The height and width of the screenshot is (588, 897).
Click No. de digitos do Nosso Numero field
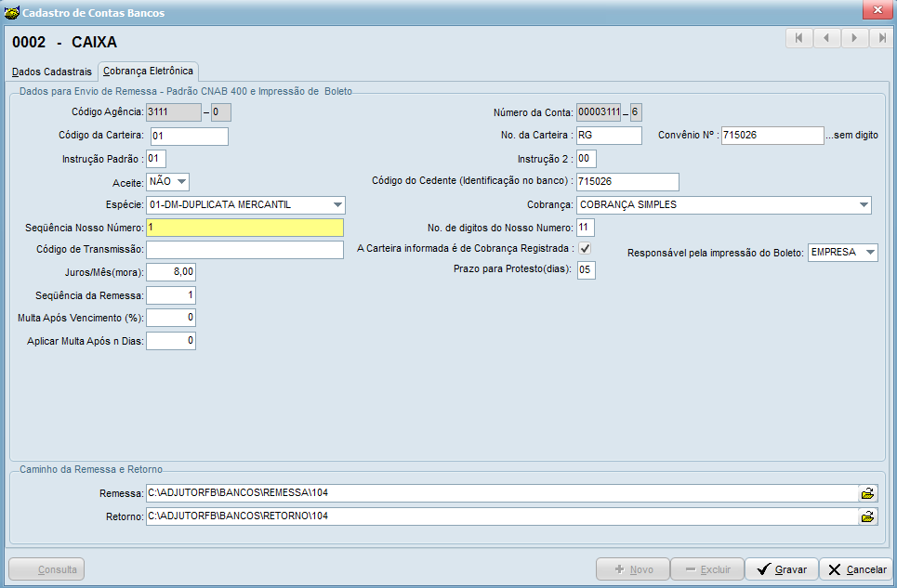tap(586, 228)
